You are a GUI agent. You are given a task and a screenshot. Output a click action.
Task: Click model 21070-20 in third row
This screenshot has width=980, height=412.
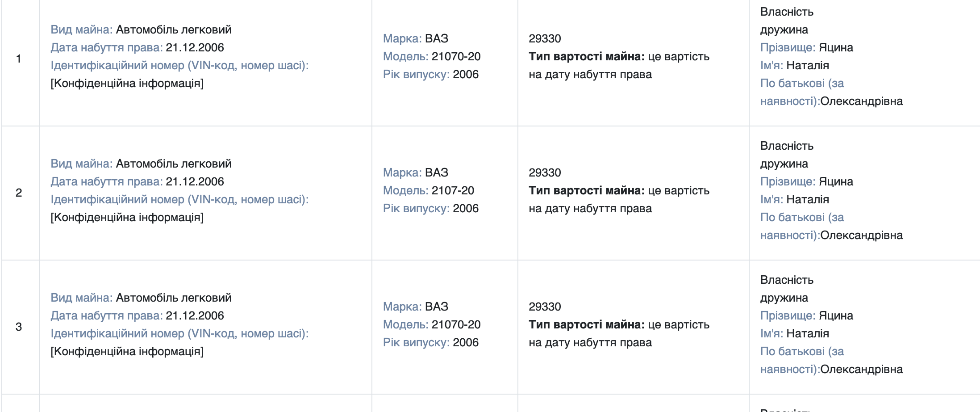[456, 324]
